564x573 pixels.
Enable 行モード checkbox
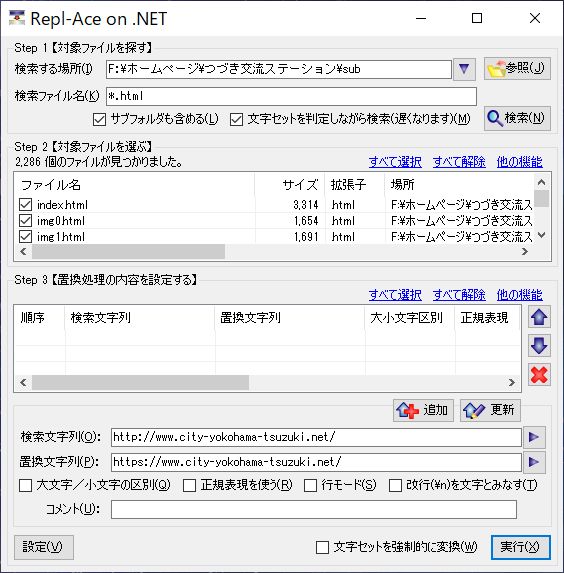310,486
